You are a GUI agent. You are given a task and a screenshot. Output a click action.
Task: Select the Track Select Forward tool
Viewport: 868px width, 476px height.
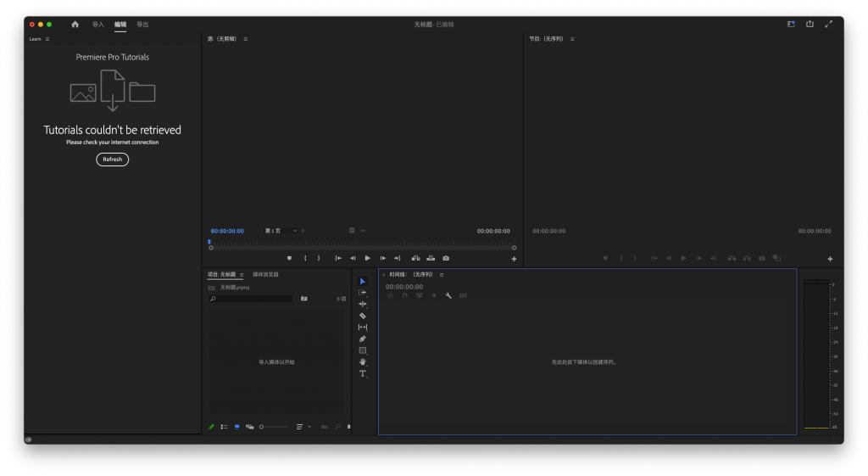click(x=363, y=293)
